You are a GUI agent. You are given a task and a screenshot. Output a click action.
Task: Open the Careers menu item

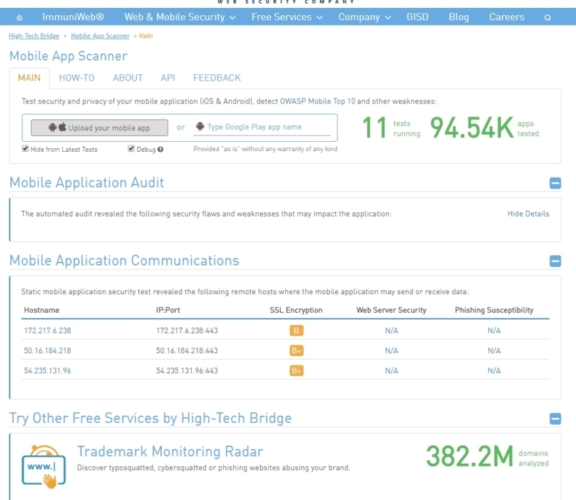click(507, 17)
